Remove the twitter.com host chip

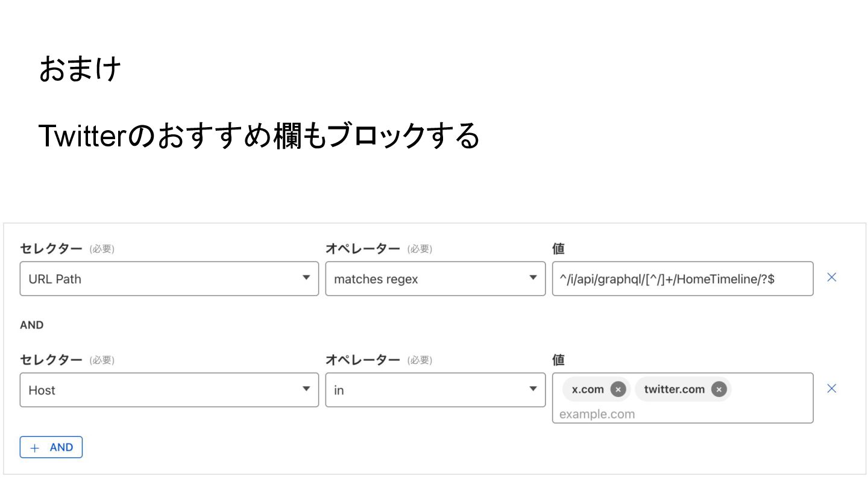point(719,389)
